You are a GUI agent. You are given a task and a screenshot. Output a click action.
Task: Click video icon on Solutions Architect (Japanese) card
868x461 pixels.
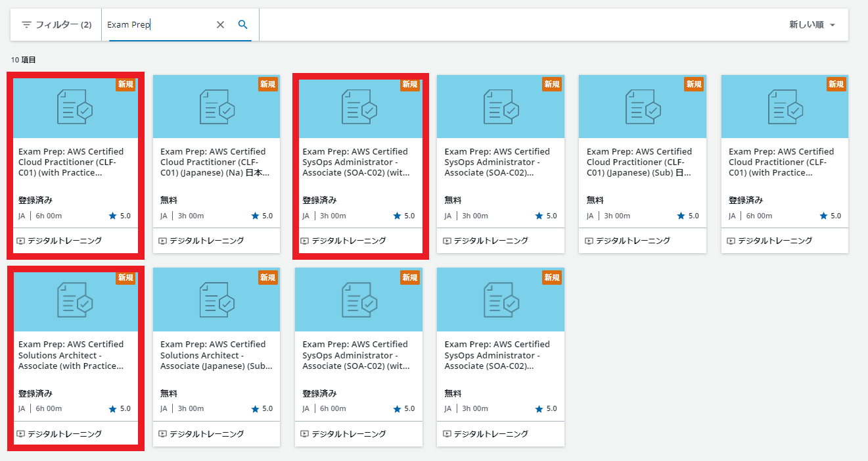[x=162, y=434]
